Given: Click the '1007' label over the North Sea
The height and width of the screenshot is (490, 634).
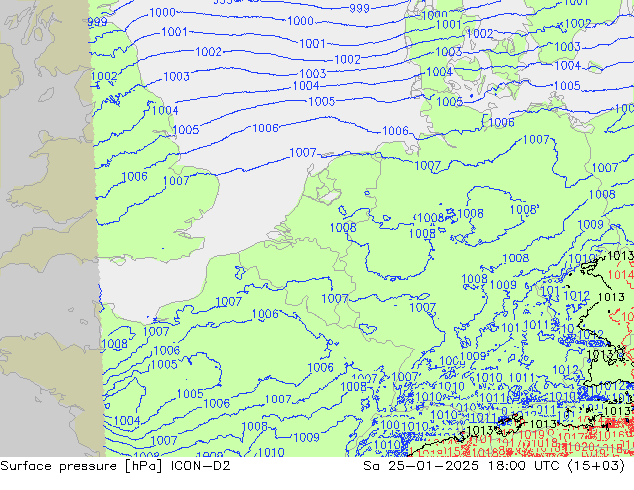Looking at the screenshot, I should (x=303, y=152).
